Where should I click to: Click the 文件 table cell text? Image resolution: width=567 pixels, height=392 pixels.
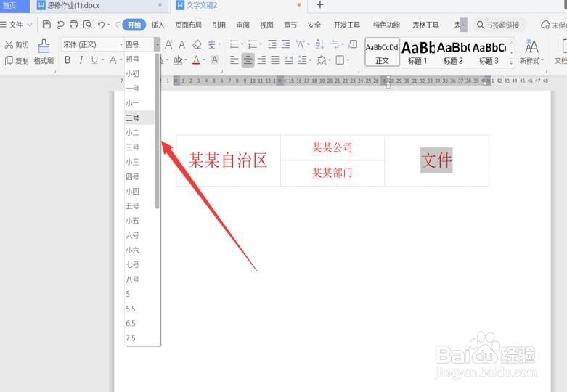pyautogui.click(x=436, y=160)
